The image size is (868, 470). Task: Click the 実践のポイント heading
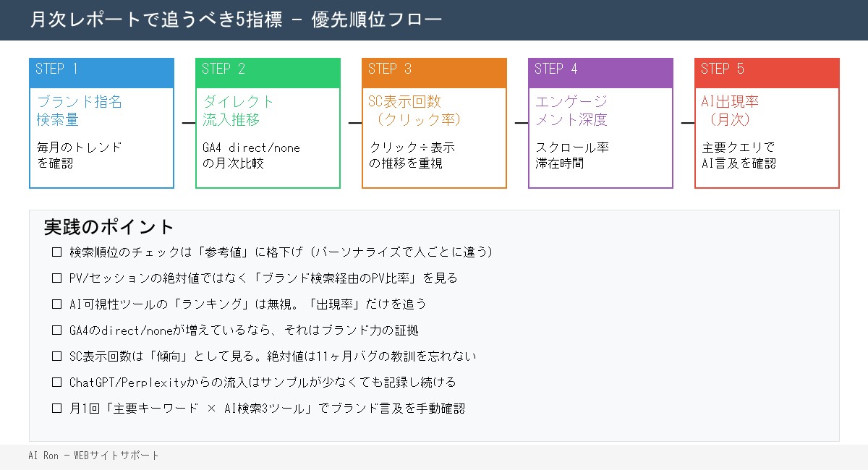click(108, 226)
